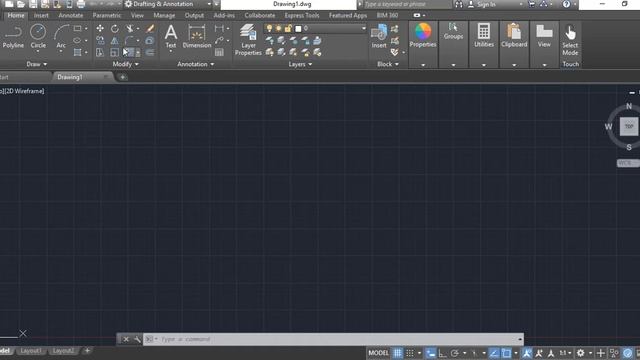Open the Layout1 tab
640x360 pixels.
[x=31, y=351]
